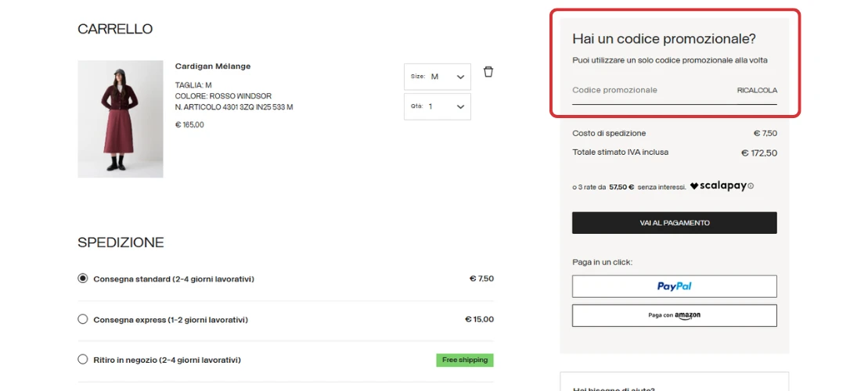Choose Paga con Amazon button

pyautogui.click(x=674, y=315)
